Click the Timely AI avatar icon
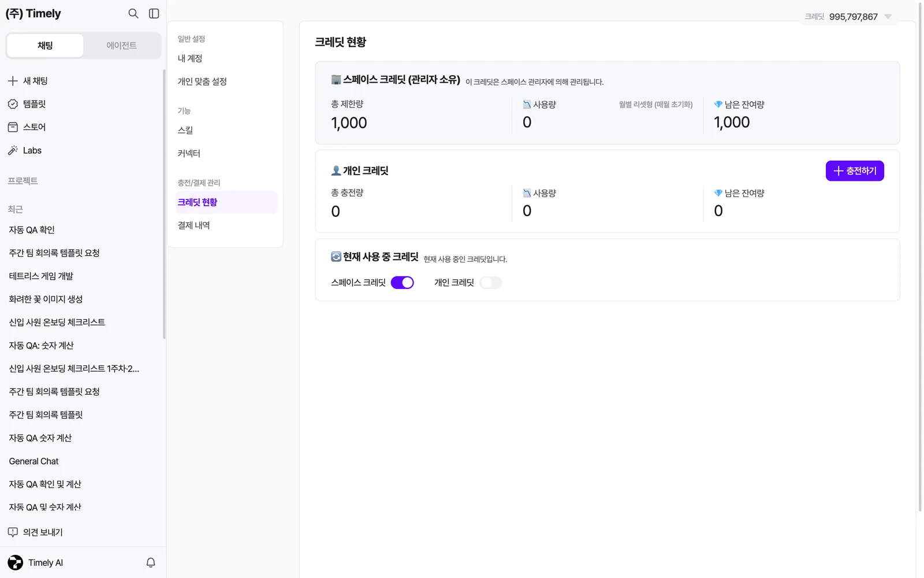This screenshot has height=578, width=924. click(16, 562)
